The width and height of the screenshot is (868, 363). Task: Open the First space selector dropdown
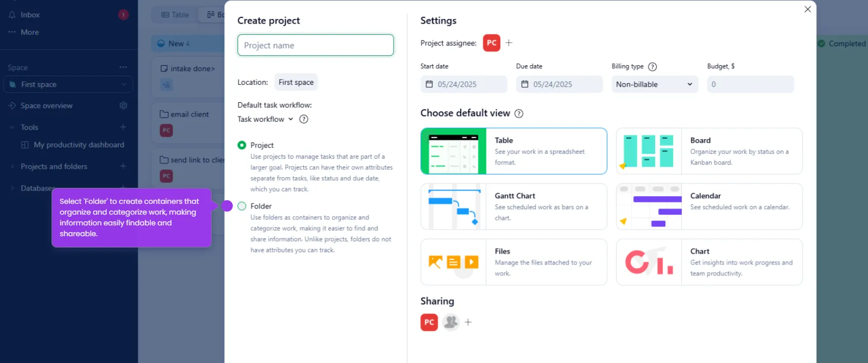[68, 84]
